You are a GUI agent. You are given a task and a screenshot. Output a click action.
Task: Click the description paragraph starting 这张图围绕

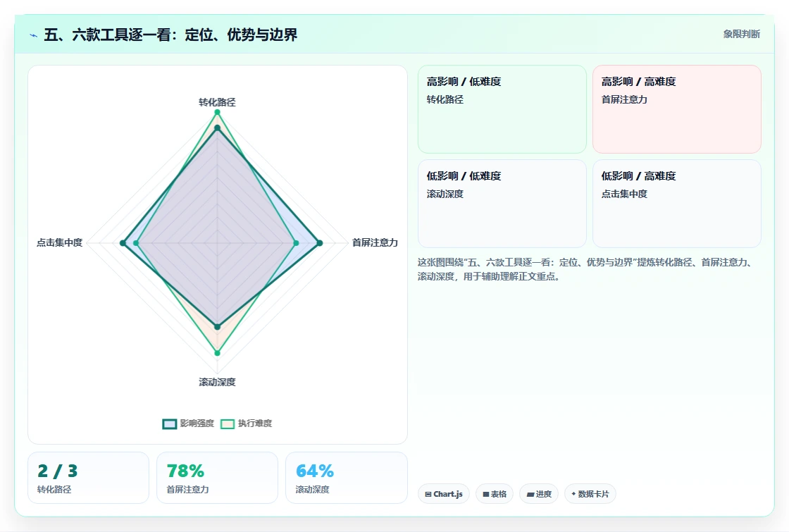point(585,269)
